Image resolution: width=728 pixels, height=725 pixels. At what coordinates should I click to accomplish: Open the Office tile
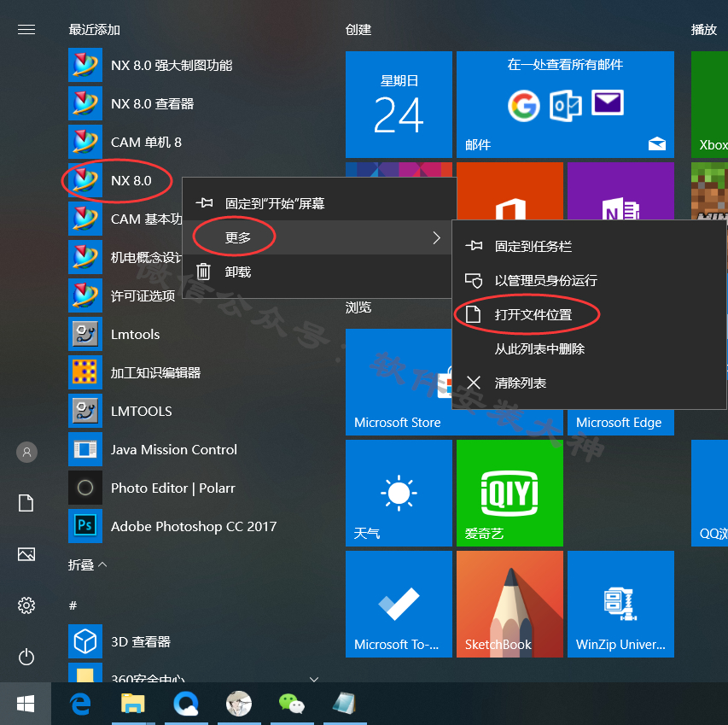point(510,191)
